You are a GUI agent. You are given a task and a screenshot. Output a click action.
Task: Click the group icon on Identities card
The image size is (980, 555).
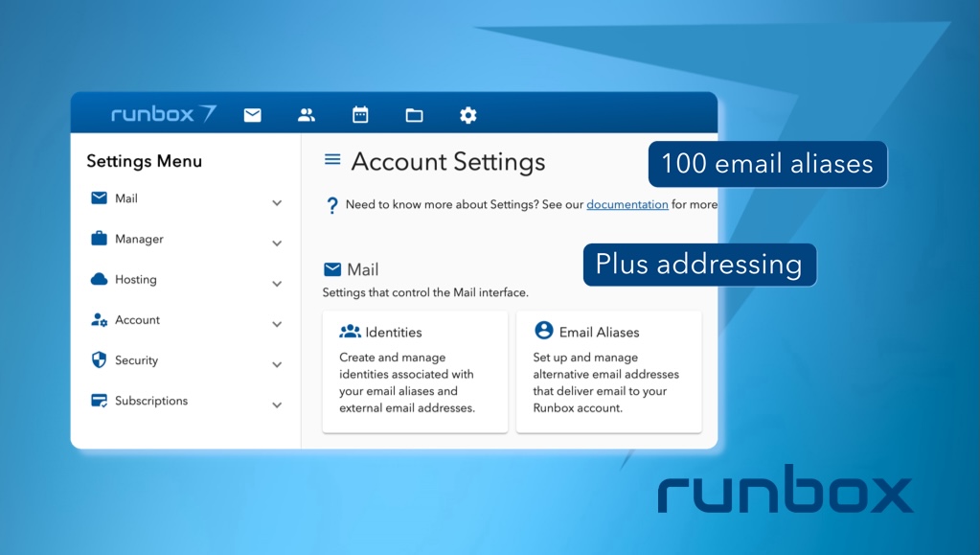click(350, 332)
